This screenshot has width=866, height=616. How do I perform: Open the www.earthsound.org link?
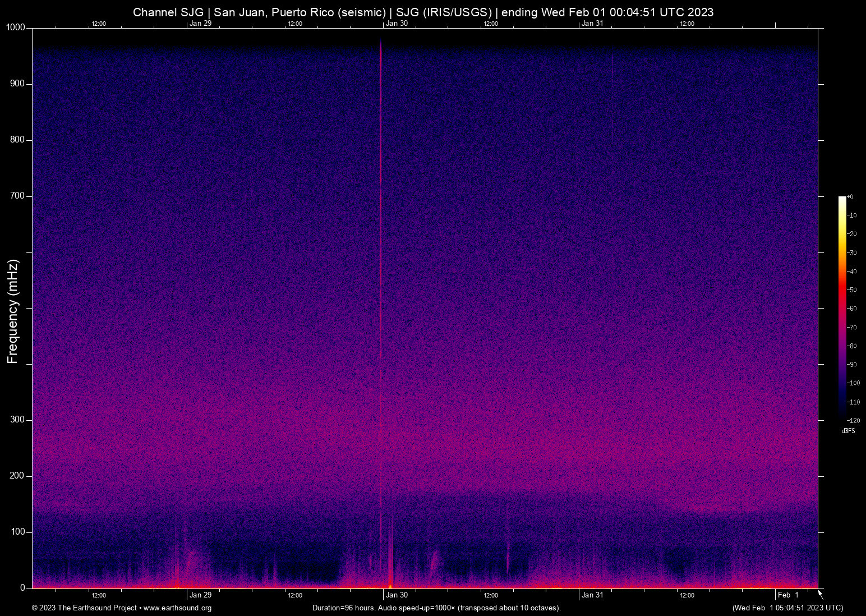coord(178,608)
